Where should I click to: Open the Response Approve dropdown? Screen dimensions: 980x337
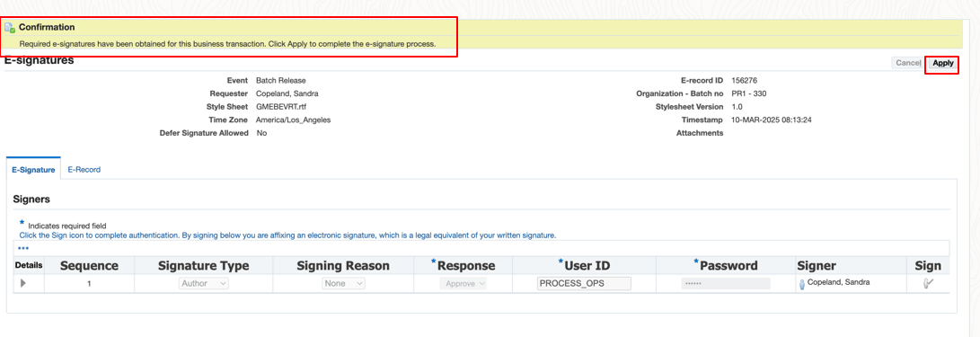464,283
